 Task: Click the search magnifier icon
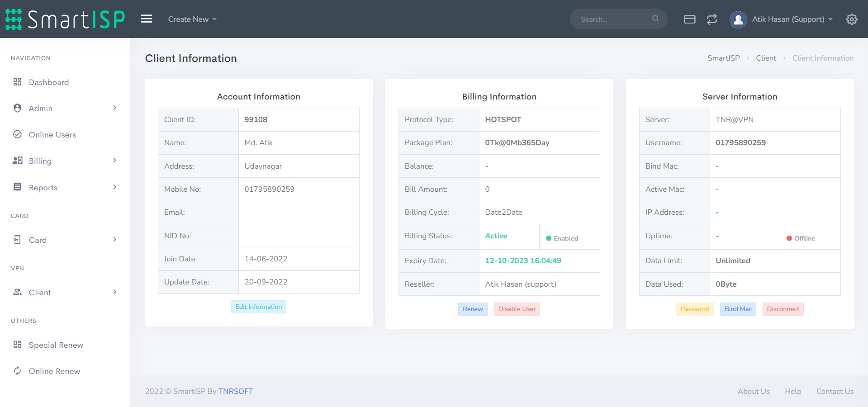655,19
